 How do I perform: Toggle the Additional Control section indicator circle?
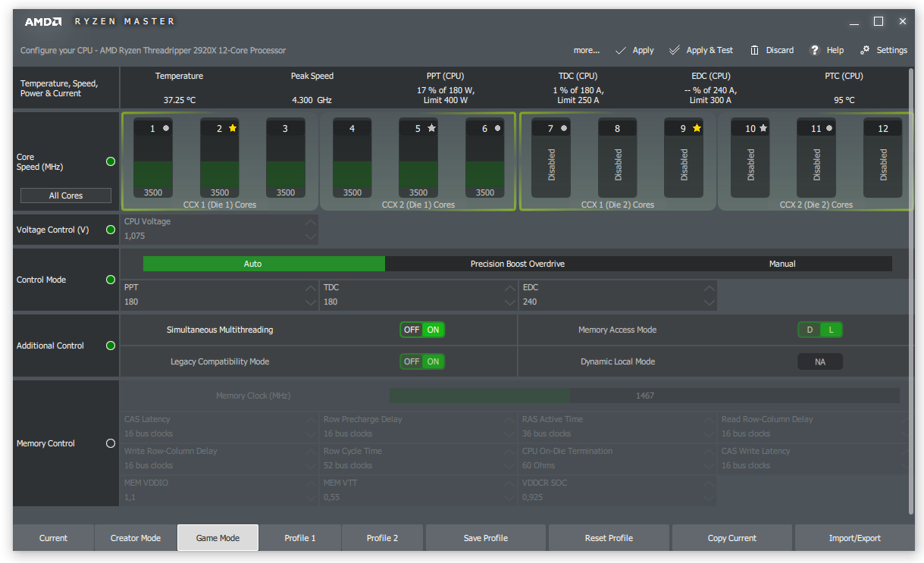click(111, 346)
